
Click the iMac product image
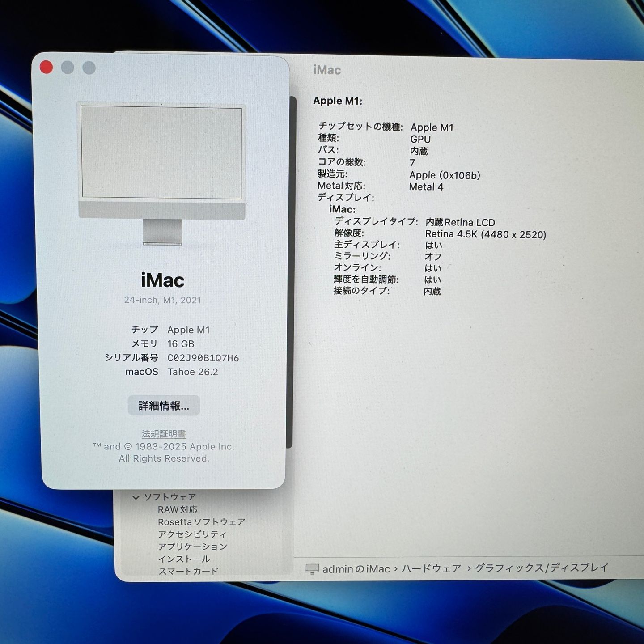162,174
